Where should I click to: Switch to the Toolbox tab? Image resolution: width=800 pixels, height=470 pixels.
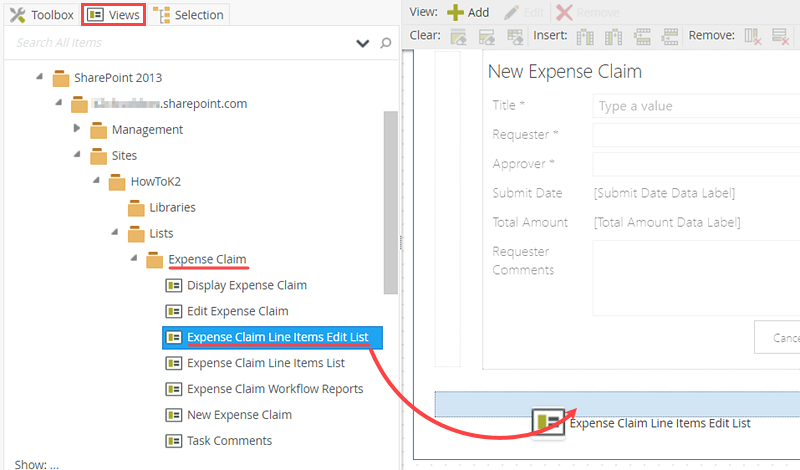click(x=40, y=15)
